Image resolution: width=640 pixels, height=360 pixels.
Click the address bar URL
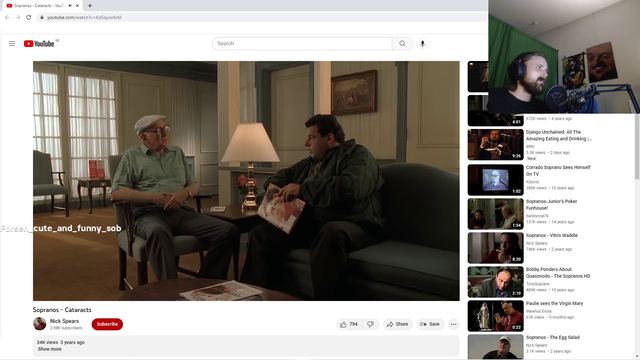84,18
